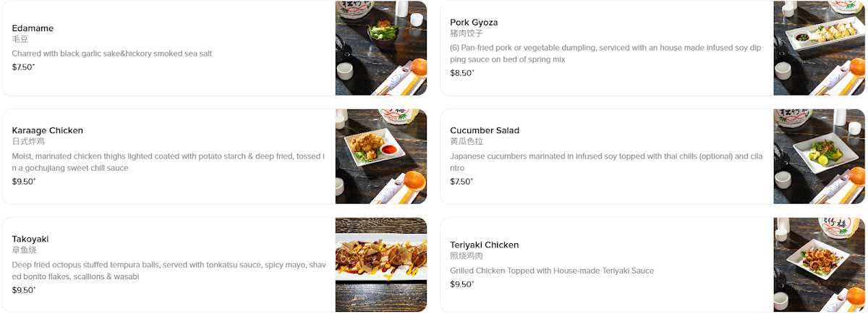The image size is (868, 314).
Task: Click the Takoyaki description text
Action: 169,271
